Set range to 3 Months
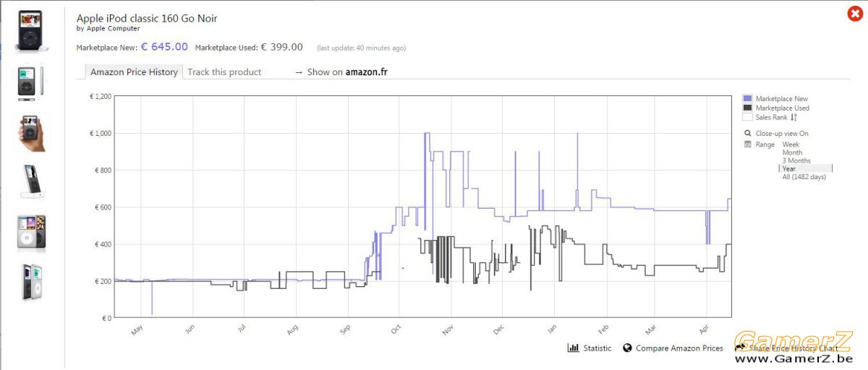This screenshot has height=370, width=868. 796,160
